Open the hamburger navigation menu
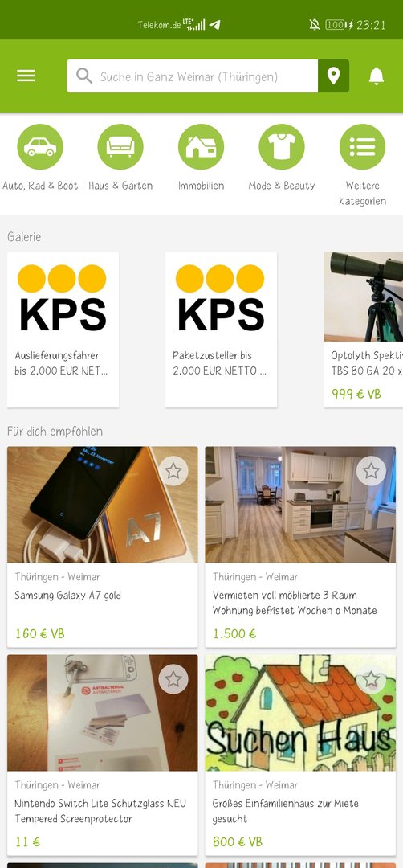The width and height of the screenshot is (403, 868). point(26,76)
